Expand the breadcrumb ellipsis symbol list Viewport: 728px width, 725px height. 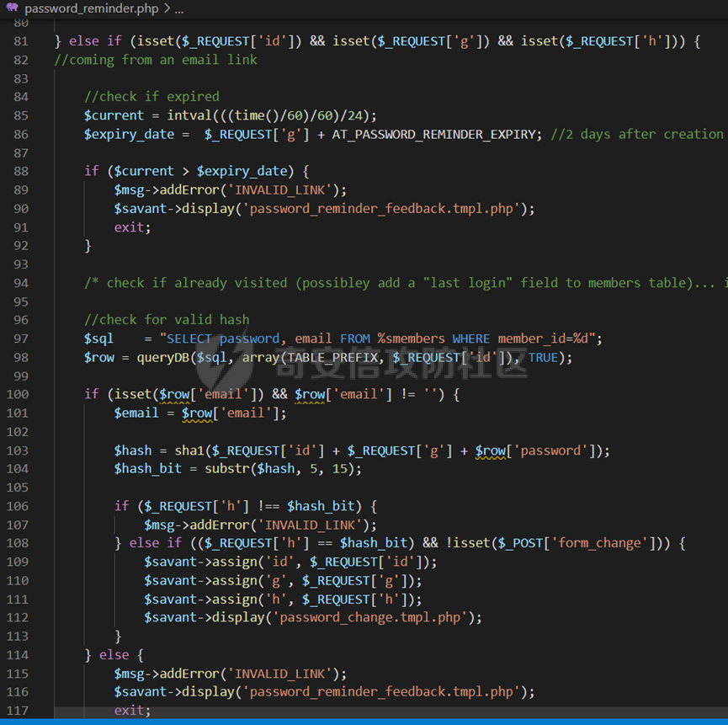click(x=178, y=8)
